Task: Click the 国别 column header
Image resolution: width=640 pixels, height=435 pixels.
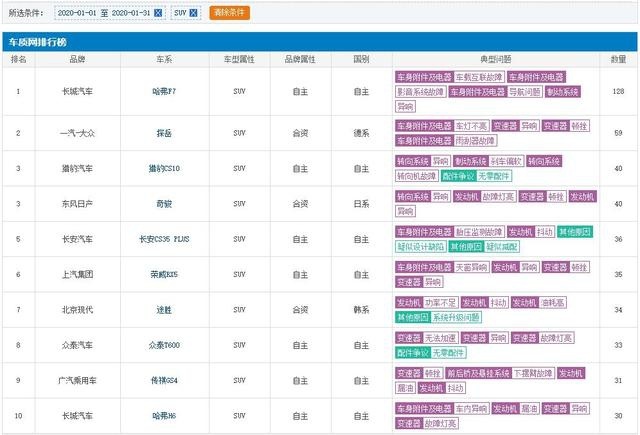Action: (361, 60)
